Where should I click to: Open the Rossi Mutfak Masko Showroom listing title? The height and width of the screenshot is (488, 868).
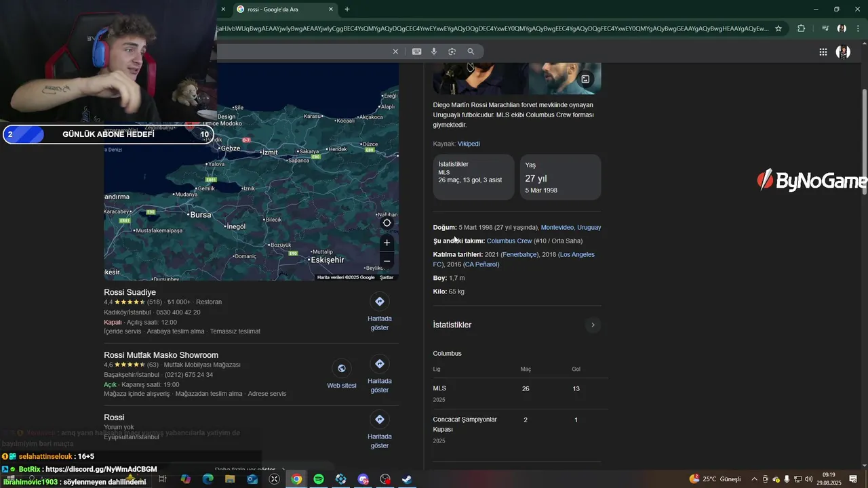[161, 355]
